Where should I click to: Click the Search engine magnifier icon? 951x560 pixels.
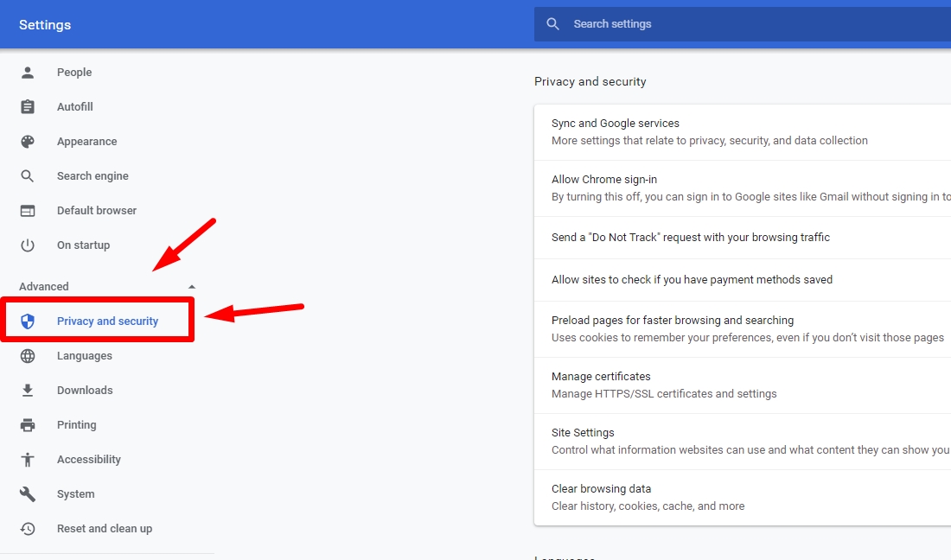click(28, 176)
